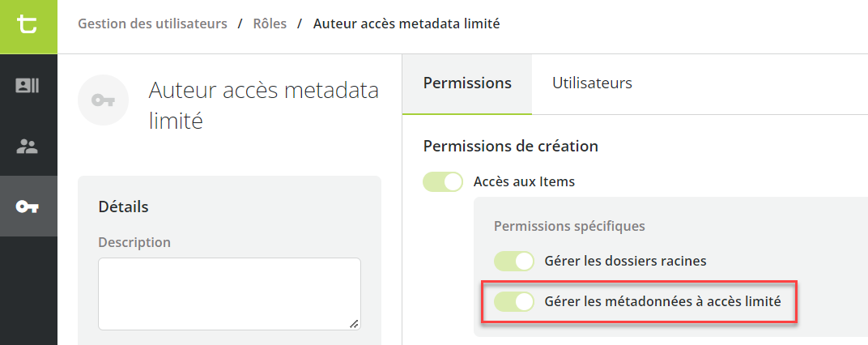This screenshot has height=345, width=868.
Task: Switch to the Permissions tab
Action: 467,83
